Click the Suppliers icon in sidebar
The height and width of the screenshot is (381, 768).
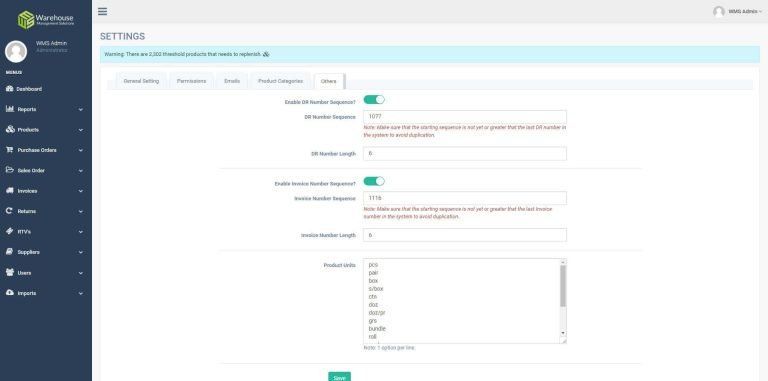(9, 252)
